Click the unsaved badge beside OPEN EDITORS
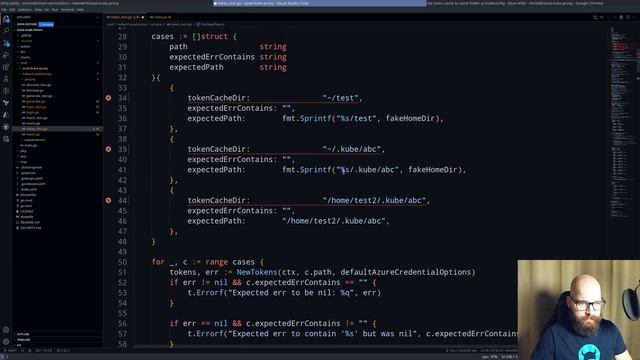The height and width of the screenshot is (360, 640). [x=46, y=24]
